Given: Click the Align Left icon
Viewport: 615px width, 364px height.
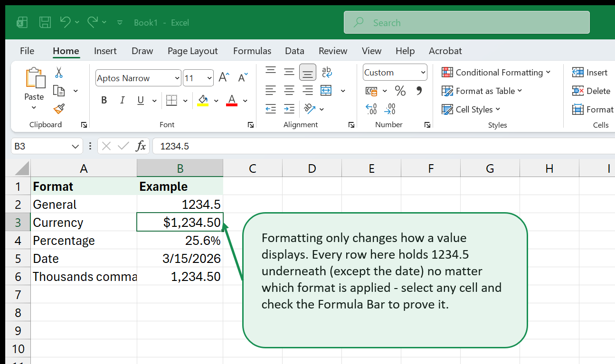Looking at the screenshot, I should coord(271,90).
